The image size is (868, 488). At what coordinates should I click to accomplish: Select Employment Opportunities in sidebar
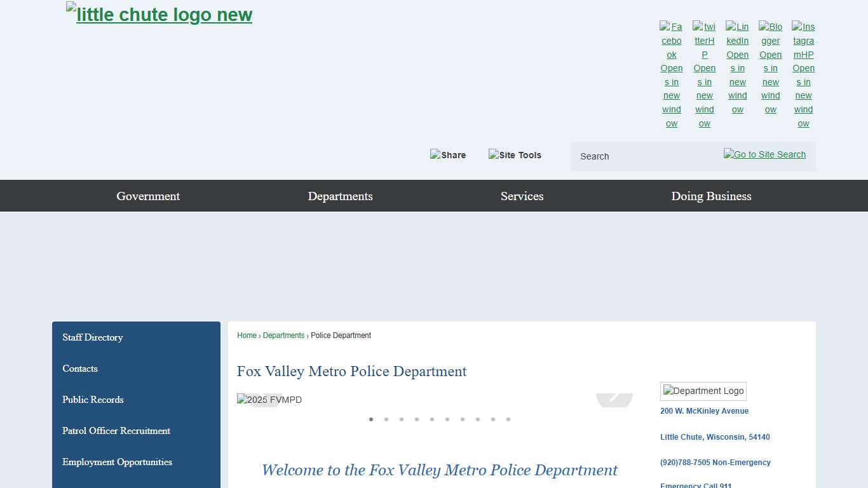coord(117,462)
